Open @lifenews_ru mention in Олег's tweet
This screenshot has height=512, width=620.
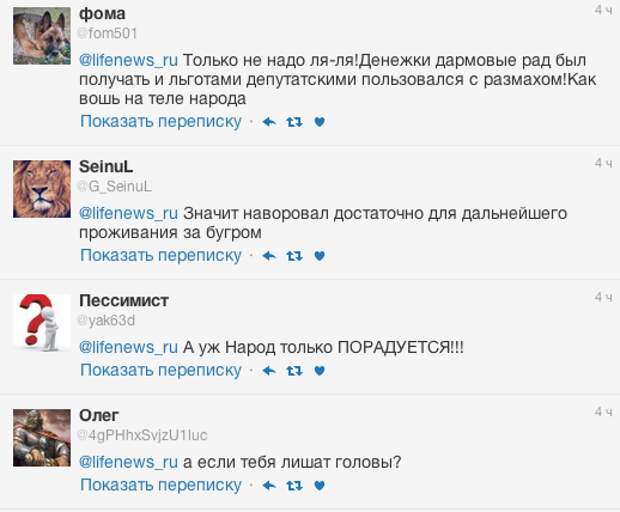tap(128, 462)
